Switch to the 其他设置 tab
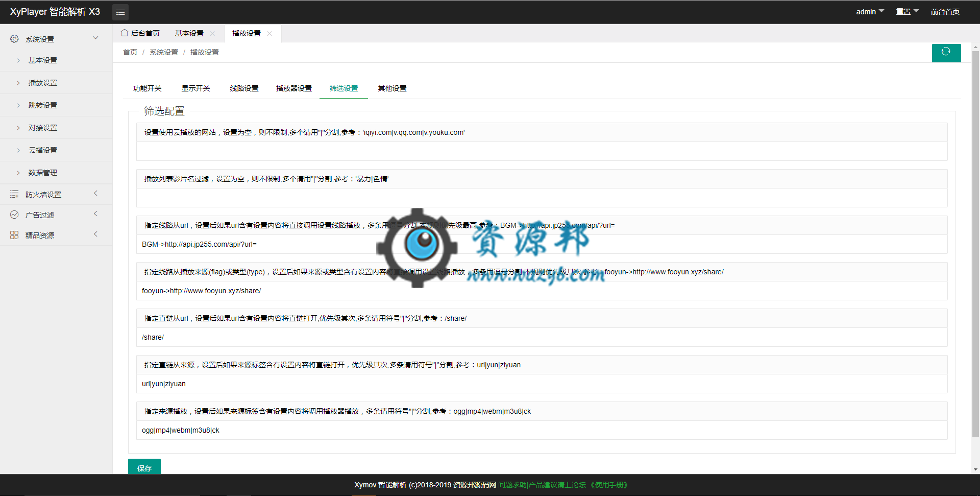980x496 pixels. point(392,88)
